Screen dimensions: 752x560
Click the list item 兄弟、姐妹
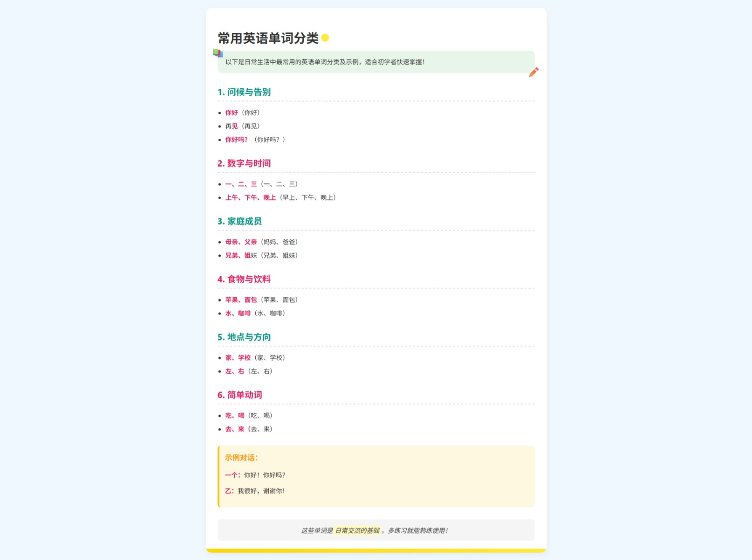click(262, 256)
